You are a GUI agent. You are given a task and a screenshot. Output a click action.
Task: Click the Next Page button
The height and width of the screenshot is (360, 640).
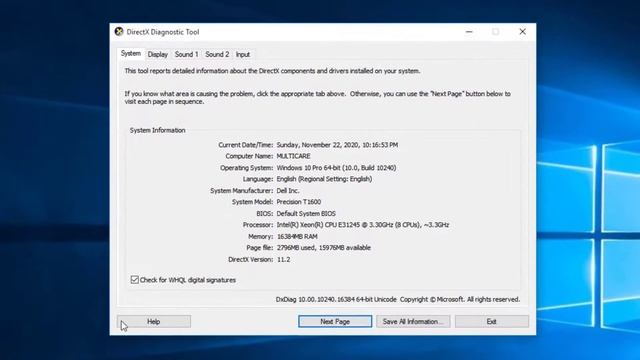point(335,322)
